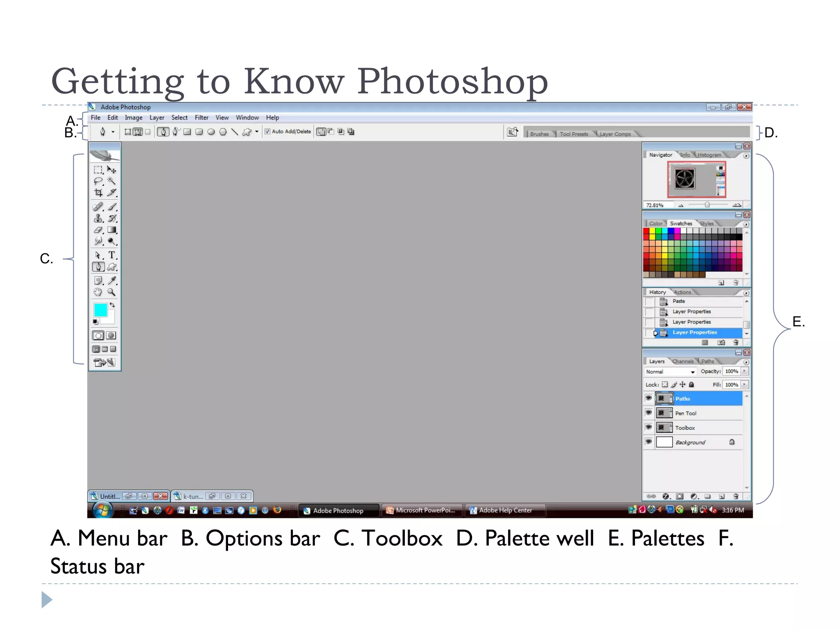Click the Navigator zoom percentage field
Viewport: 840px width, 630px height.
tap(658, 205)
